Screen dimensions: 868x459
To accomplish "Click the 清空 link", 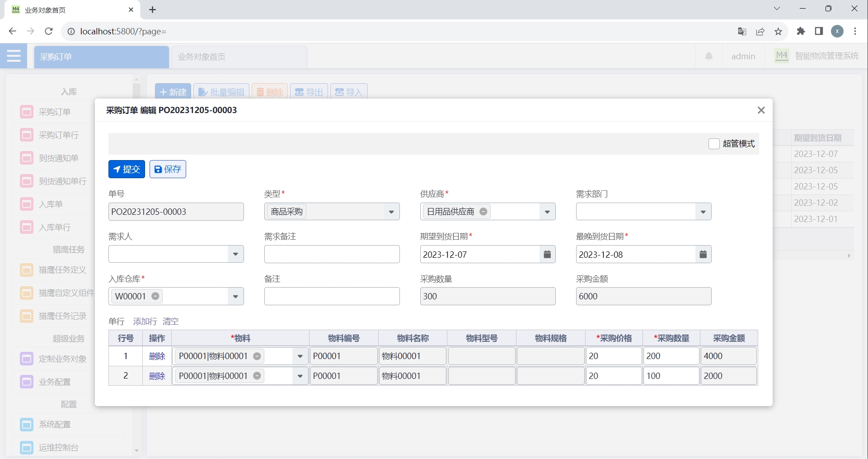I will [x=170, y=322].
